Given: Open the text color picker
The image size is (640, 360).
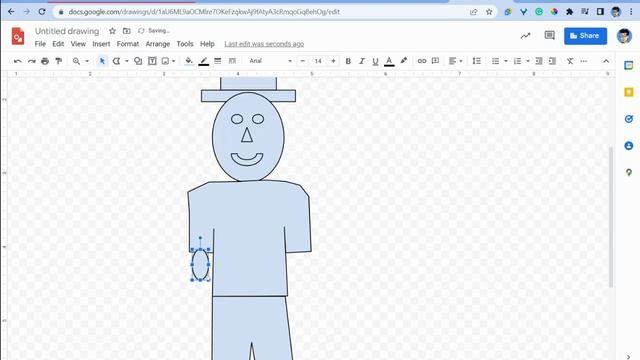Looking at the screenshot, I should [389, 61].
